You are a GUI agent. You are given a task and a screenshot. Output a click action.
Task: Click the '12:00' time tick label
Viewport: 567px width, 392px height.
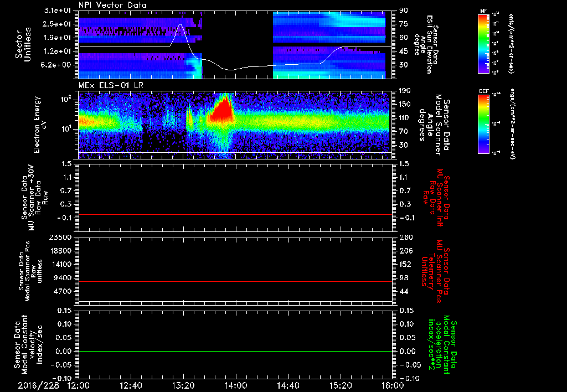pyautogui.click(x=78, y=386)
